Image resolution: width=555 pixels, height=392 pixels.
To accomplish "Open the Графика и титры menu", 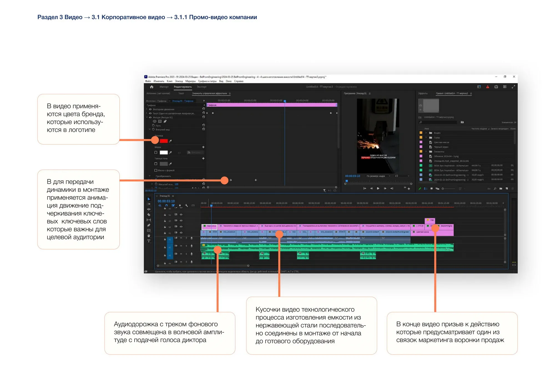I will (x=207, y=81).
